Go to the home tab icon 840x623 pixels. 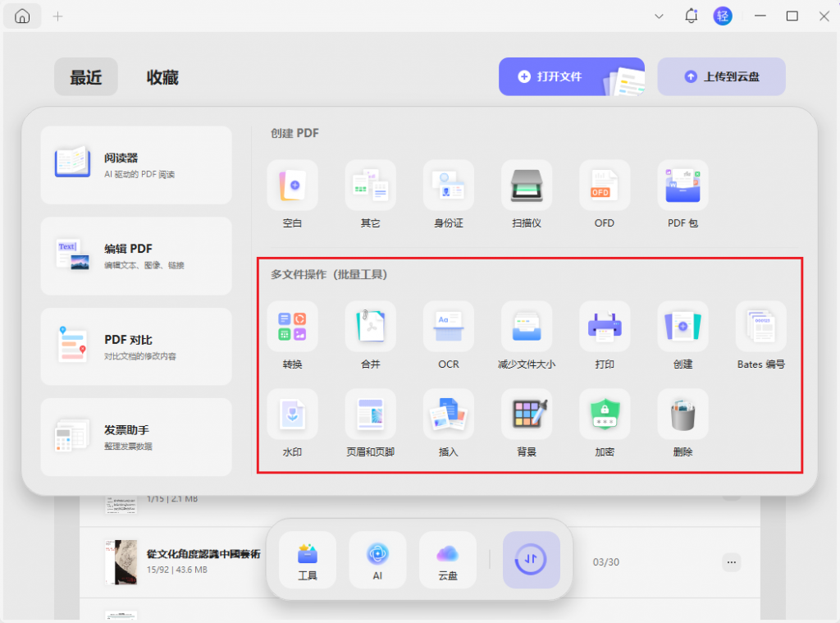pyautogui.click(x=22, y=16)
